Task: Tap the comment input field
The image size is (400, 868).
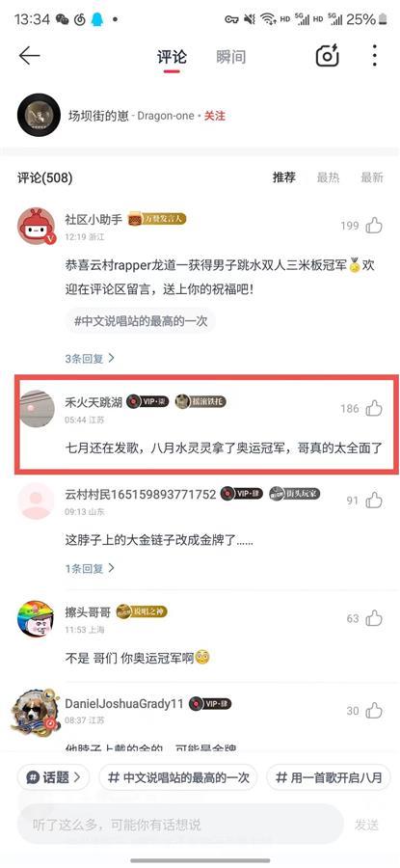Action: coord(180,825)
